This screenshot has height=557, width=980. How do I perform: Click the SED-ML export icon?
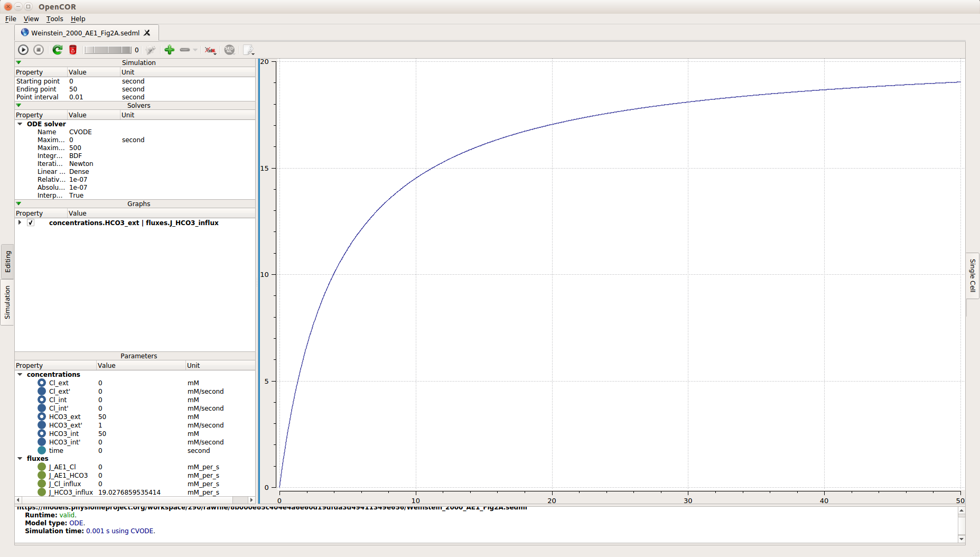tap(229, 50)
